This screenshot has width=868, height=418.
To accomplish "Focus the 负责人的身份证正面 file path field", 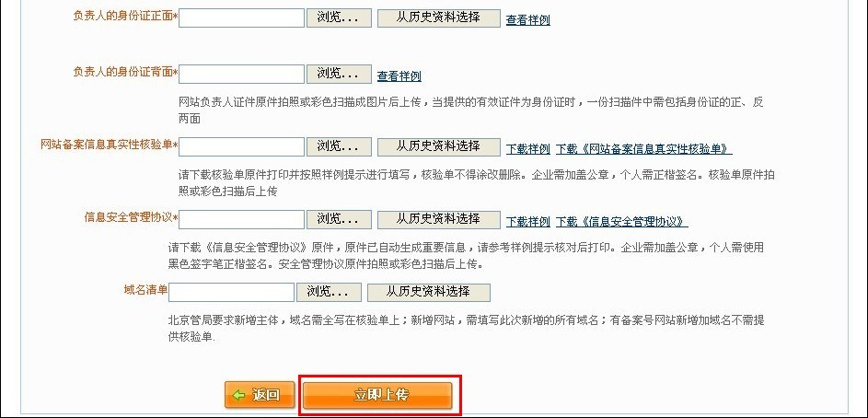I will pos(241,18).
